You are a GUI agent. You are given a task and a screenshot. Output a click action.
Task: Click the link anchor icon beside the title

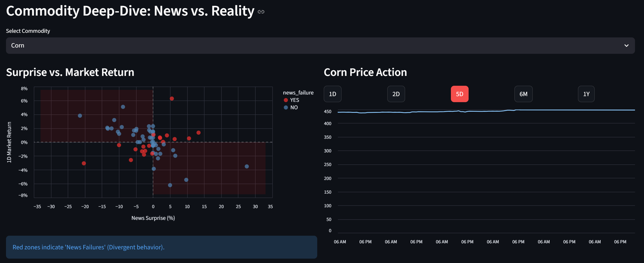pos(261,11)
